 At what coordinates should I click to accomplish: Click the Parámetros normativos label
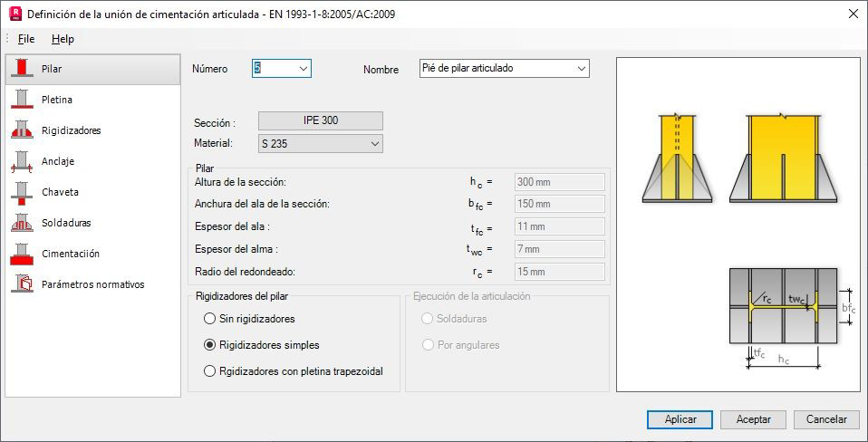(93, 284)
